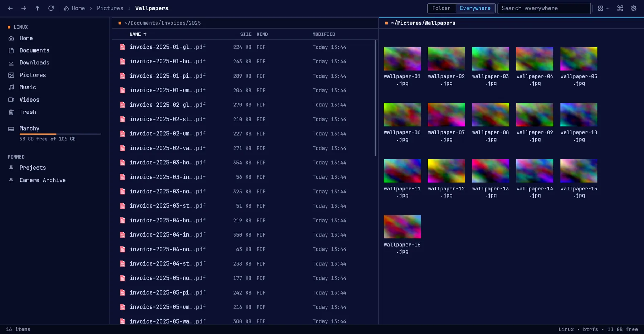Sort by the MODIFIED column header
This screenshot has height=334, width=644.
[324, 34]
